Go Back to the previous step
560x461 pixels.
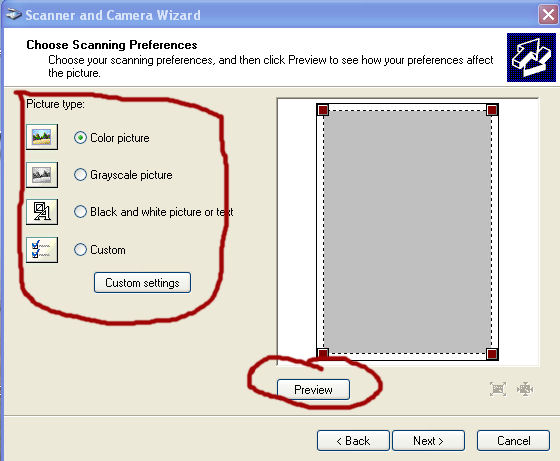tap(353, 441)
